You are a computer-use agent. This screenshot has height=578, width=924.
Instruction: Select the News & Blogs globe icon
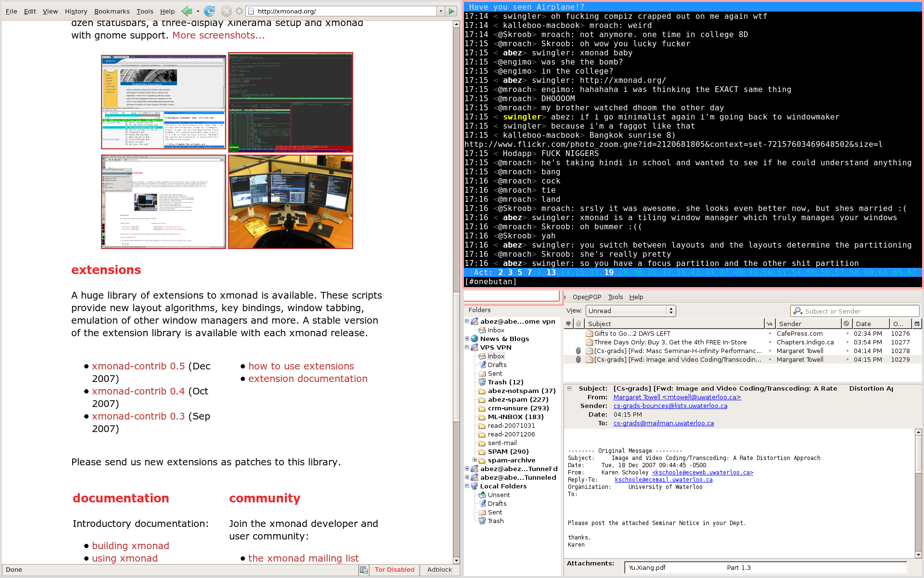[x=475, y=339]
